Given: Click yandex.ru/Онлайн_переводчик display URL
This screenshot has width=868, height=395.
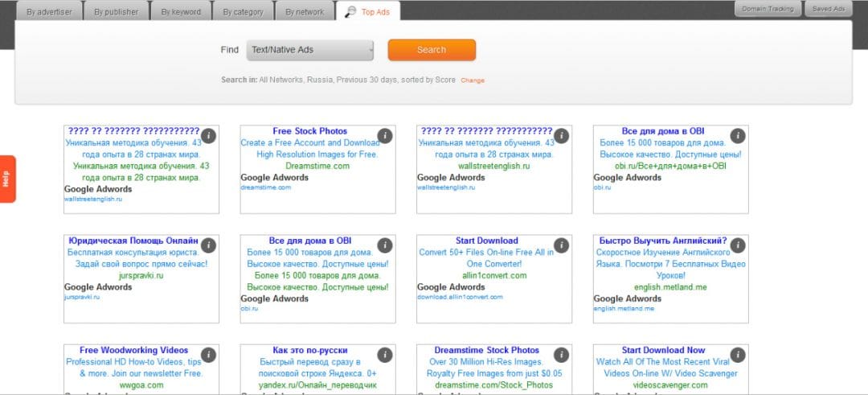Looking at the screenshot, I should click(x=317, y=385).
